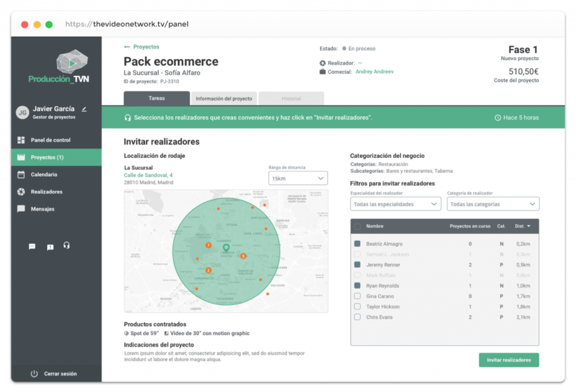Click the pencil icon next to Javier García
This screenshot has width=576, height=392.
(84, 110)
